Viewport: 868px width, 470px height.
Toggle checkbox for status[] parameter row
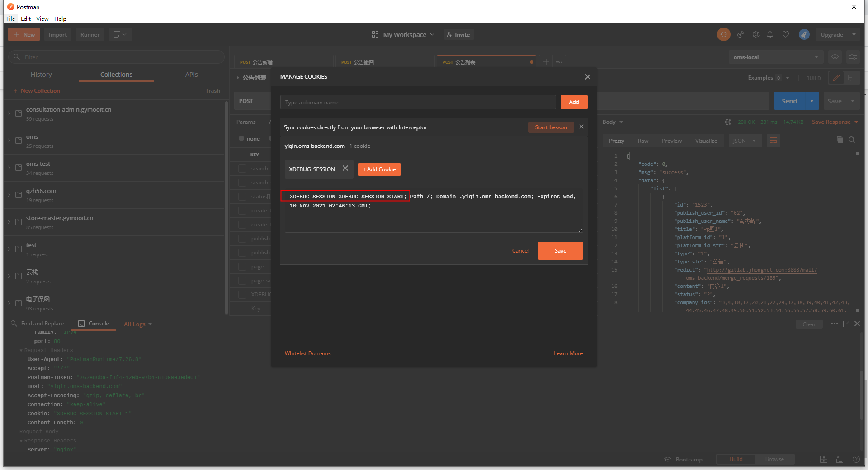coord(242,197)
